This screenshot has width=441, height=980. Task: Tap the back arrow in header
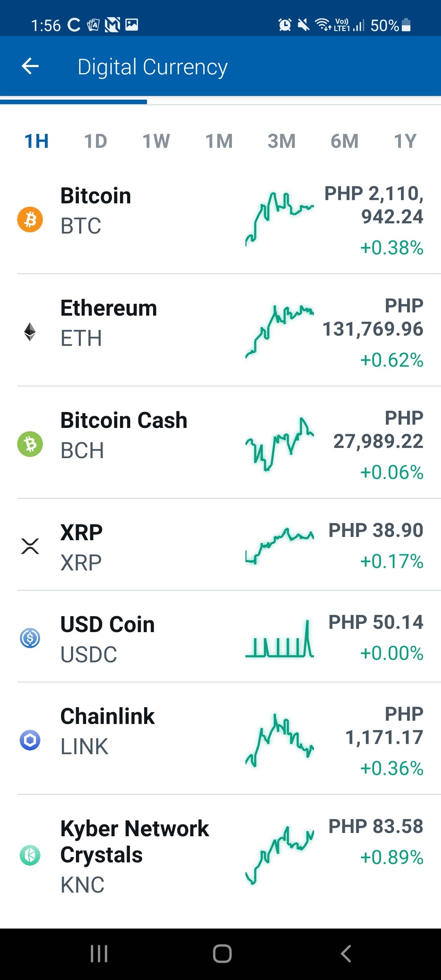[x=30, y=66]
